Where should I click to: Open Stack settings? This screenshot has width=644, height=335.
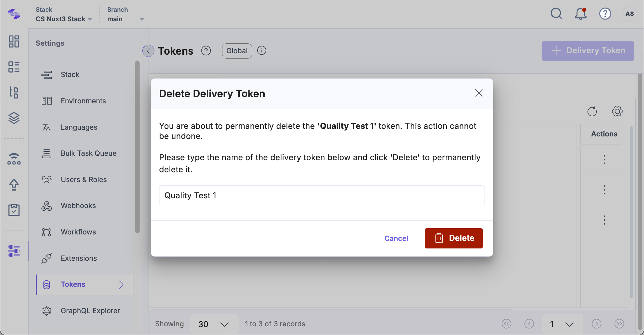[84, 75]
